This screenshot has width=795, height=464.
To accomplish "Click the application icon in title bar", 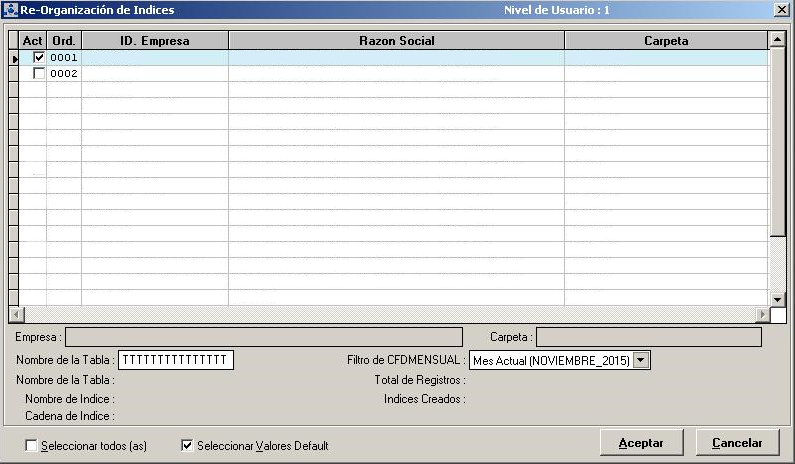I will pyautogui.click(x=11, y=10).
